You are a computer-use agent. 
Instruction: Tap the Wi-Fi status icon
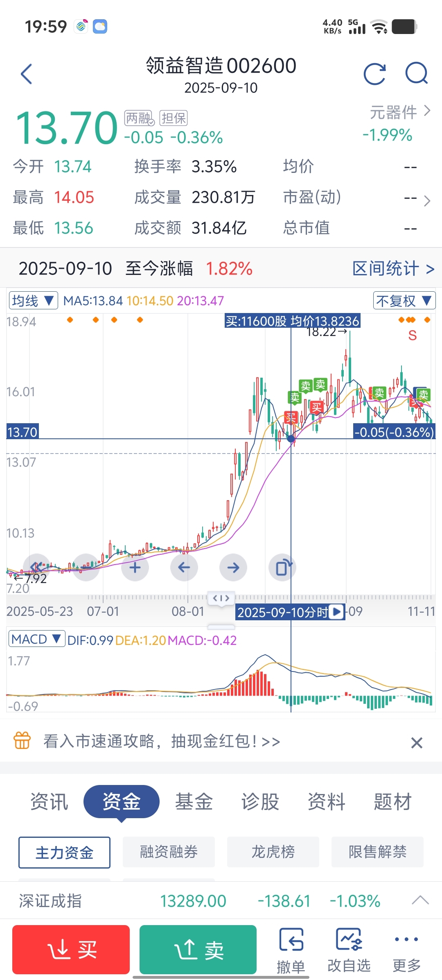click(379, 27)
